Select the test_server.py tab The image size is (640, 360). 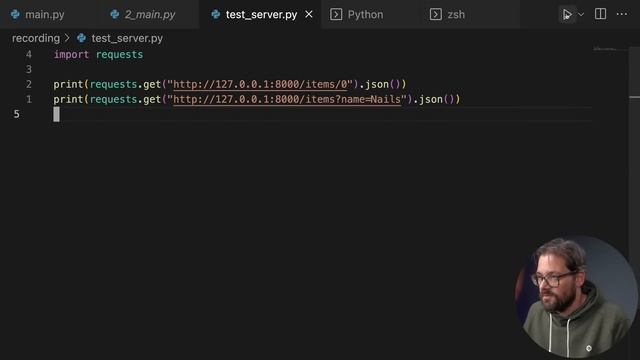pos(261,15)
